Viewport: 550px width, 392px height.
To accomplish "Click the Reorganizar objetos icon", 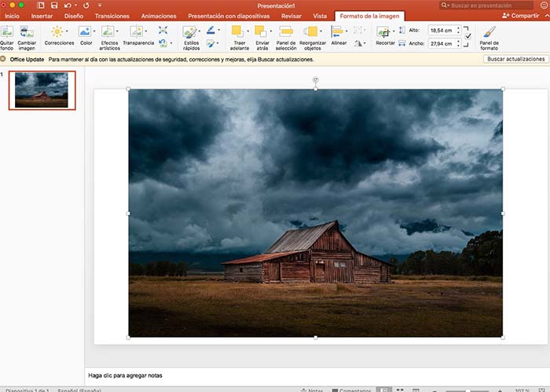I will click(311, 31).
